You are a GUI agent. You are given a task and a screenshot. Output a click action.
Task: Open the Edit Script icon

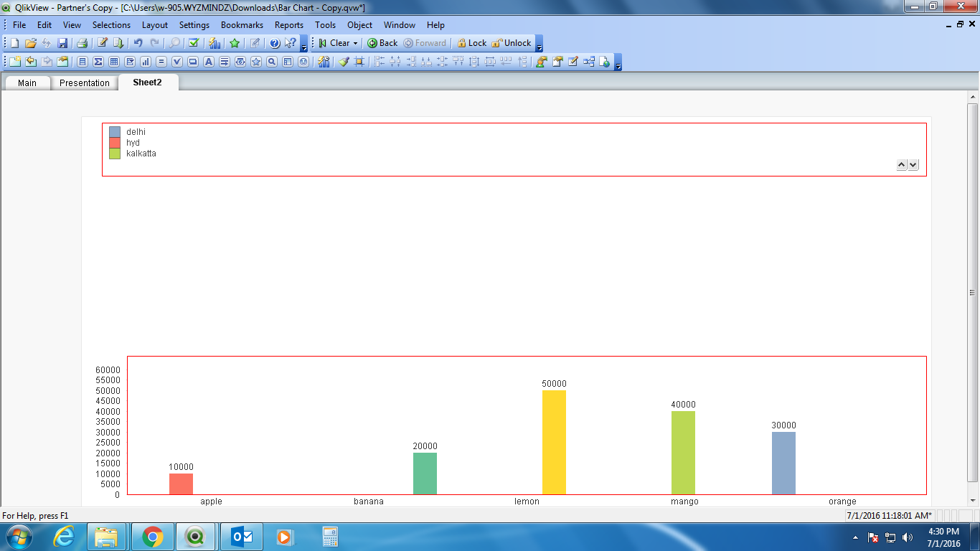103,43
